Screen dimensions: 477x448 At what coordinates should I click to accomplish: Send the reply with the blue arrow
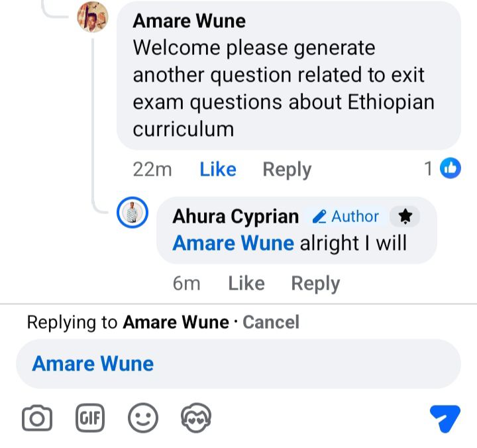tap(445, 418)
